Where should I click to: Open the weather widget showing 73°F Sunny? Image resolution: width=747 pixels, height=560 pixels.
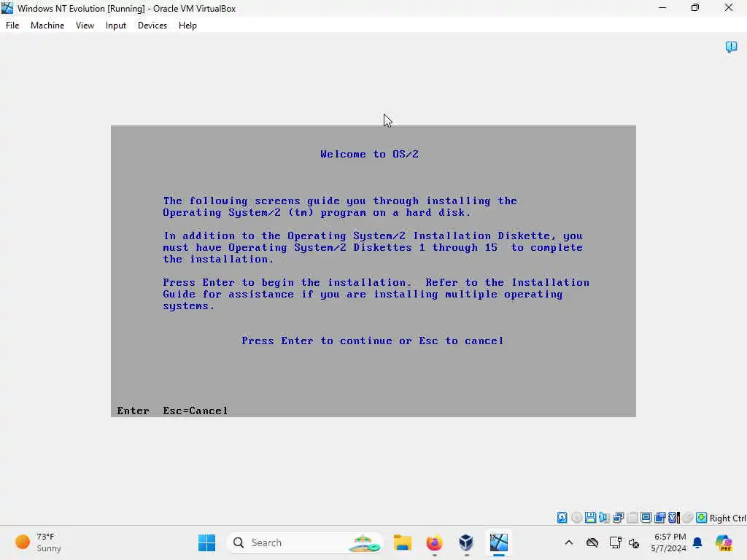[x=38, y=542]
